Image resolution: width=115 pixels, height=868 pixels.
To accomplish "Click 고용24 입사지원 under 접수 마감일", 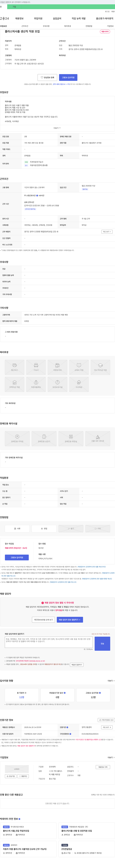I will pyautogui.click(x=17, y=557).
